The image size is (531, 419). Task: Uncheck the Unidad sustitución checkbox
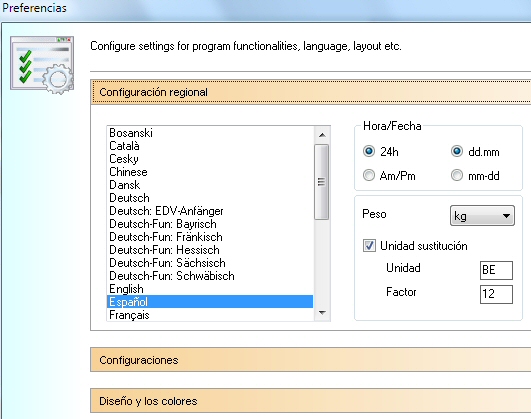point(369,245)
